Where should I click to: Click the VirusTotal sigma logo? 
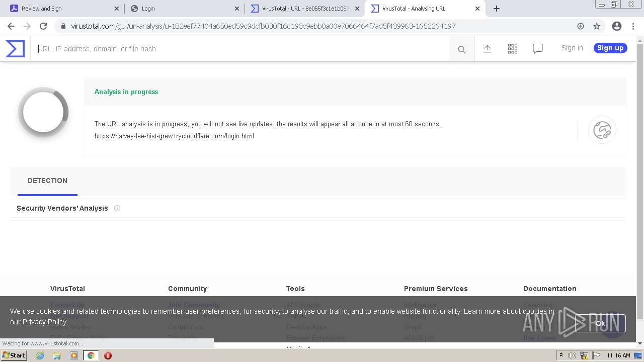coord(15,49)
